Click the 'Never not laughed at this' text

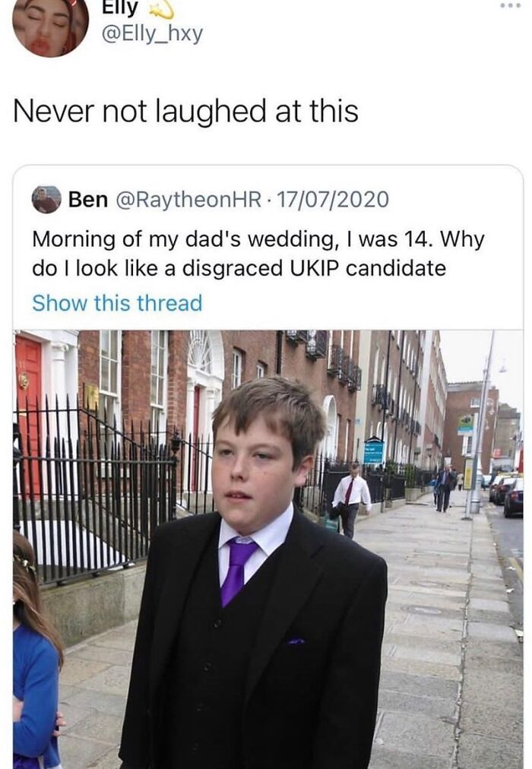pos(185,111)
